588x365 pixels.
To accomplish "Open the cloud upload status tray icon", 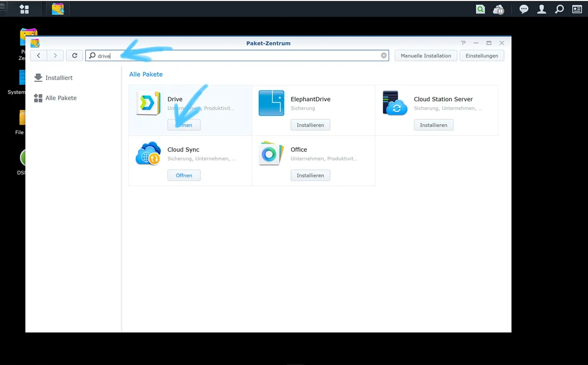I will coord(499,9).
